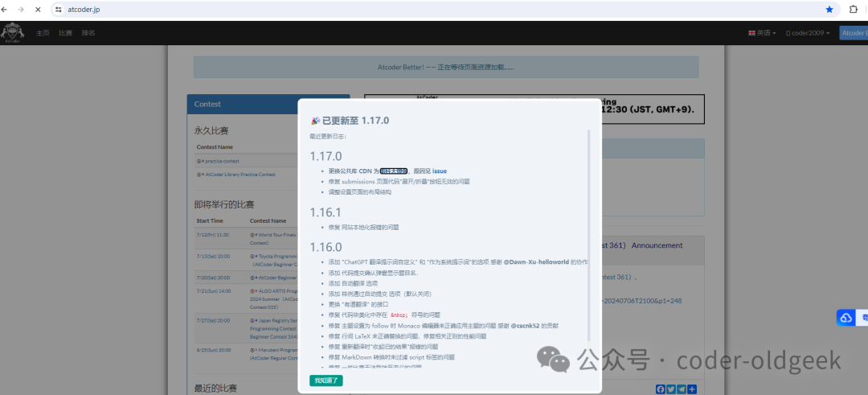The height and width of the screenshot is (395, 868).
Task: Click the browser back arrow
Action: pyautogui.click(x=5, y=10)
